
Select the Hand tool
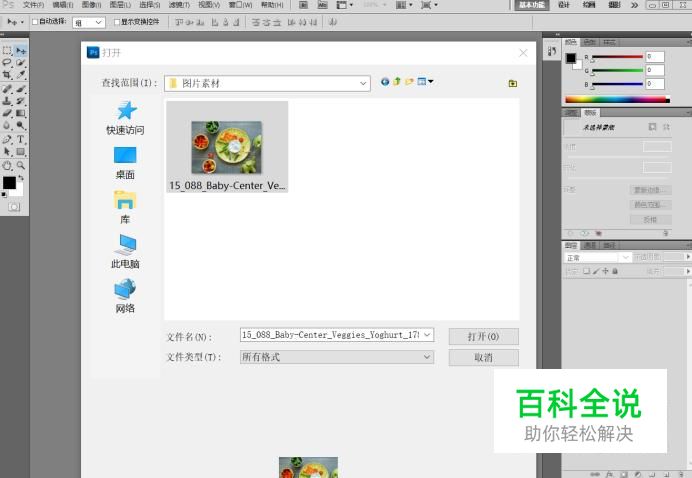[7, 166]
